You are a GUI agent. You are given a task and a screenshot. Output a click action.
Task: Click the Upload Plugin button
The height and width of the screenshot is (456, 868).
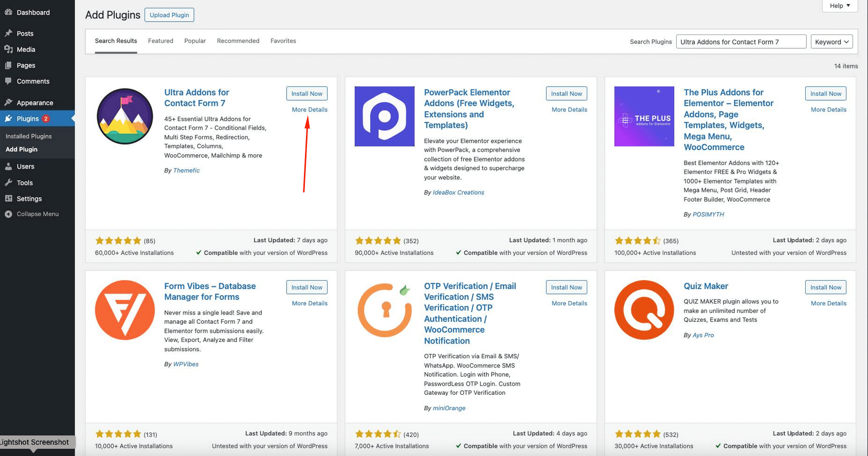pyautogui.click(x=169, y=15)
